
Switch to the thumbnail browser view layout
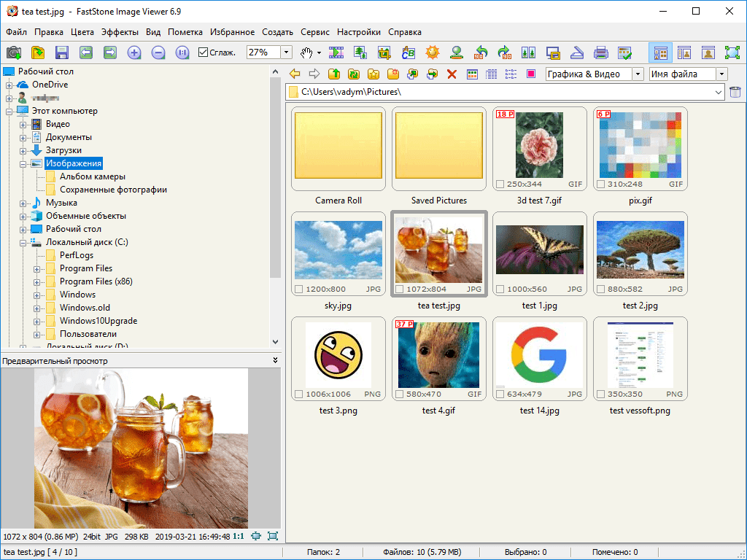[x=661, y=52]
